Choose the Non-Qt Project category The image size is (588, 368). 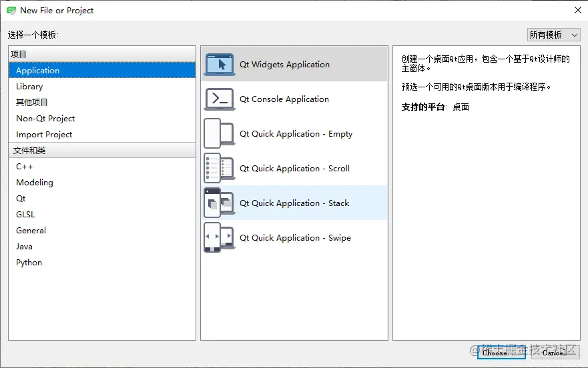click(x=102, y=119)
